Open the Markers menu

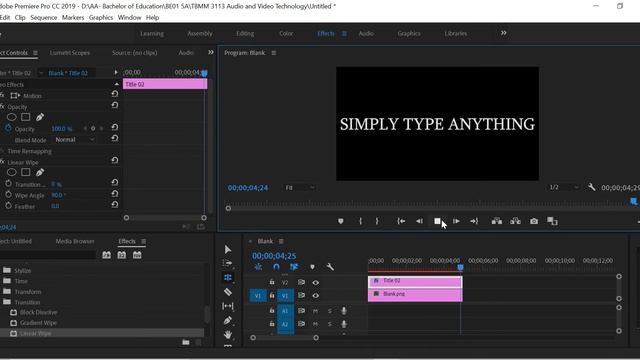click(x=73, y=18)
